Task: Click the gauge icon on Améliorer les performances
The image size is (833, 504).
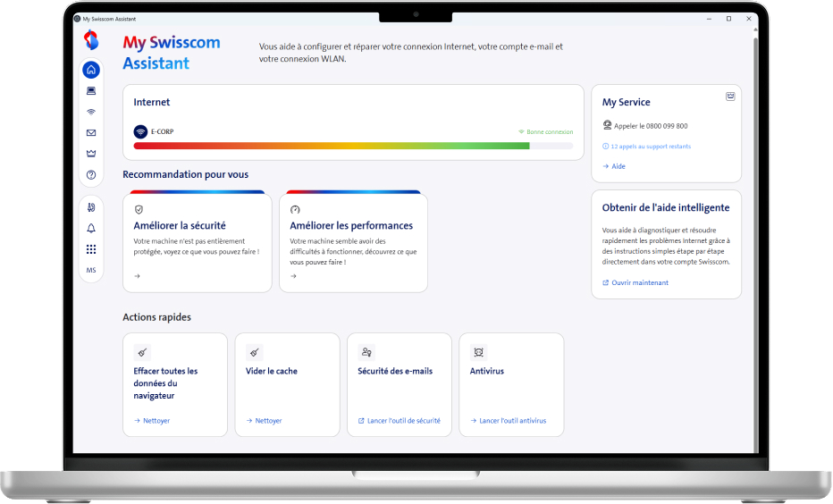Action: coord(295,210)
